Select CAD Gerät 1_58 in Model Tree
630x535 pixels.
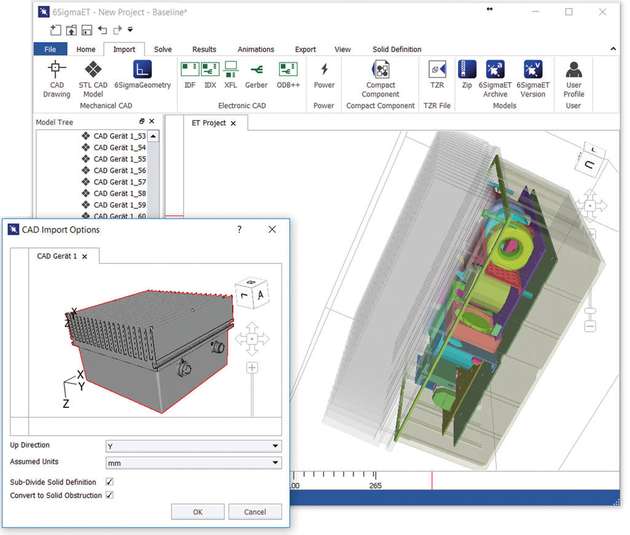click(114, 193)
